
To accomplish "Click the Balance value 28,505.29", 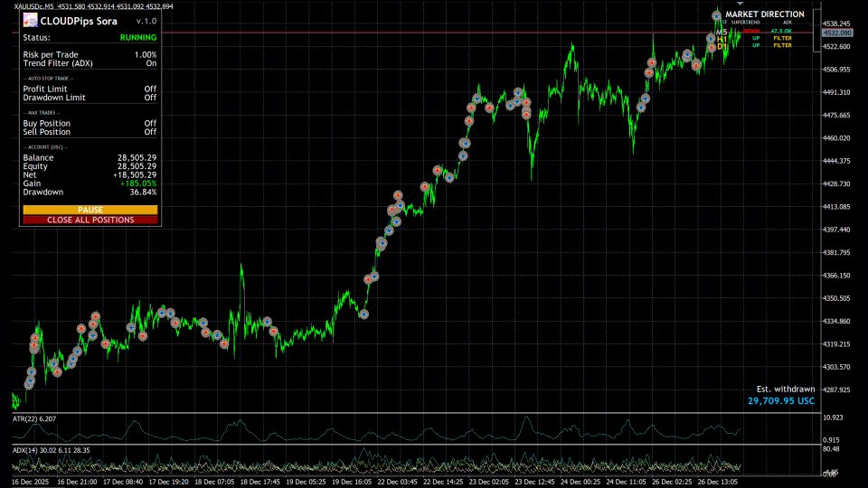I will tap(137, 157).
